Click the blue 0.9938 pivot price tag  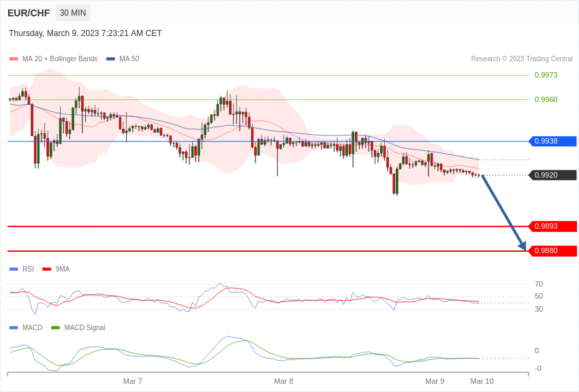553,142
